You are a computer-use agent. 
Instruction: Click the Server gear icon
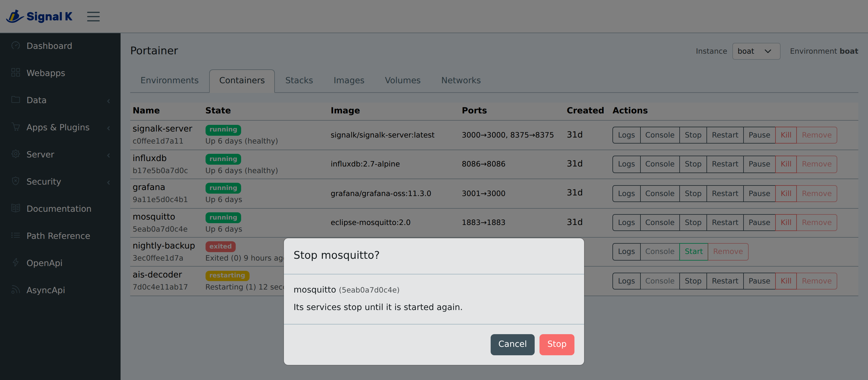[x=15, y=154]
